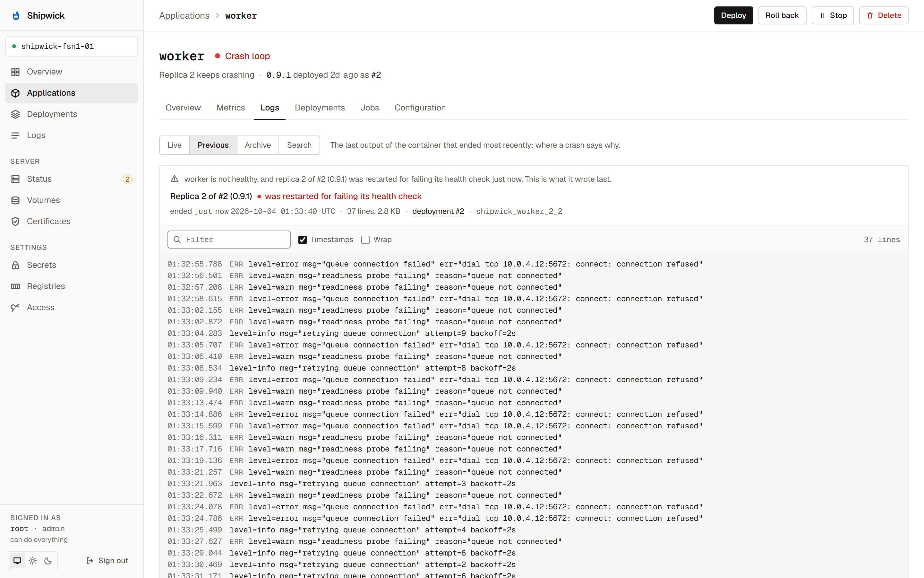Open the deployment #2 link
924x578 pixels.
438,211
